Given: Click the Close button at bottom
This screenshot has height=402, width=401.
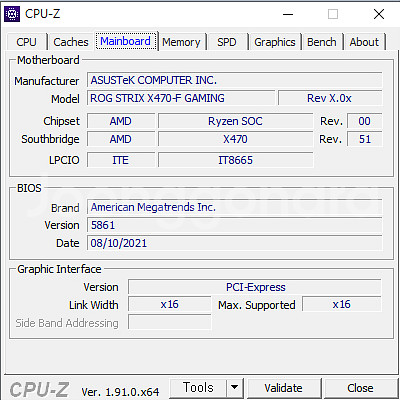Looking at the screenshot, I should 360,388.
